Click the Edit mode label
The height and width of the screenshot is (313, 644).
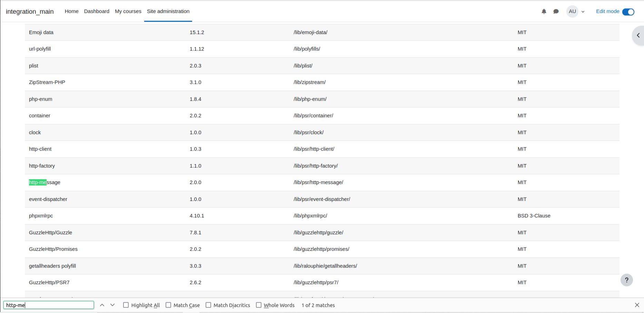coord(607,11)
